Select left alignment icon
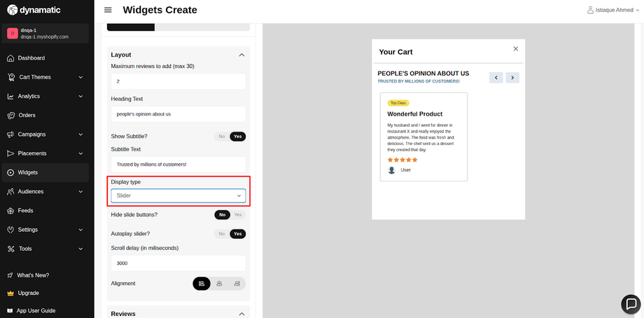This screenshot has height=318, width=644. tap(202, 284)
